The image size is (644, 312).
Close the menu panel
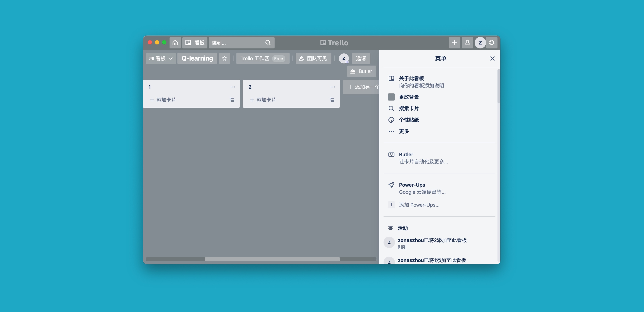click(x=492, y=59)
